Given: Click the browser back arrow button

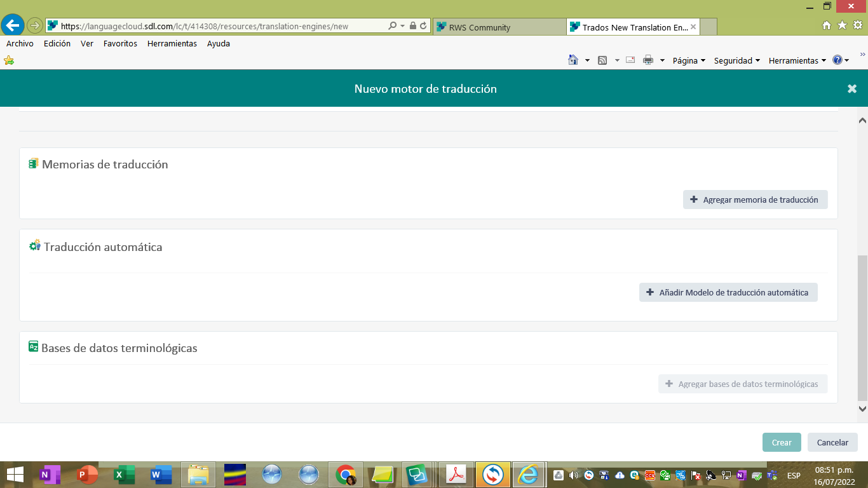Looking at the screenshot, I should click(13, 25).
